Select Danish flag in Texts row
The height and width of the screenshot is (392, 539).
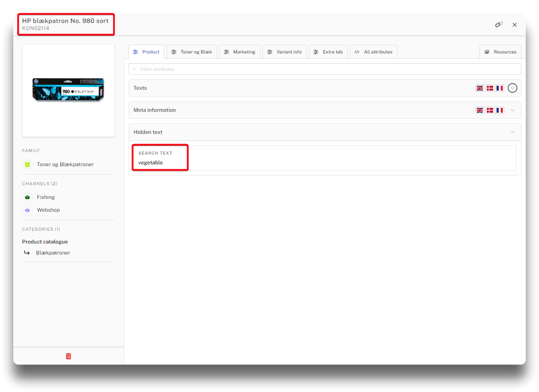pyautogui.click(x=490, y=88)
